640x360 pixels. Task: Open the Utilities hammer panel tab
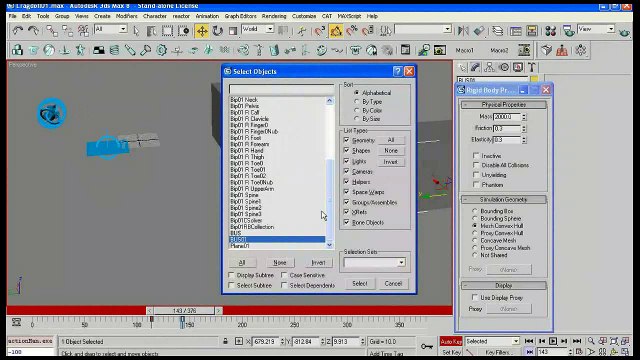(531, 67)
